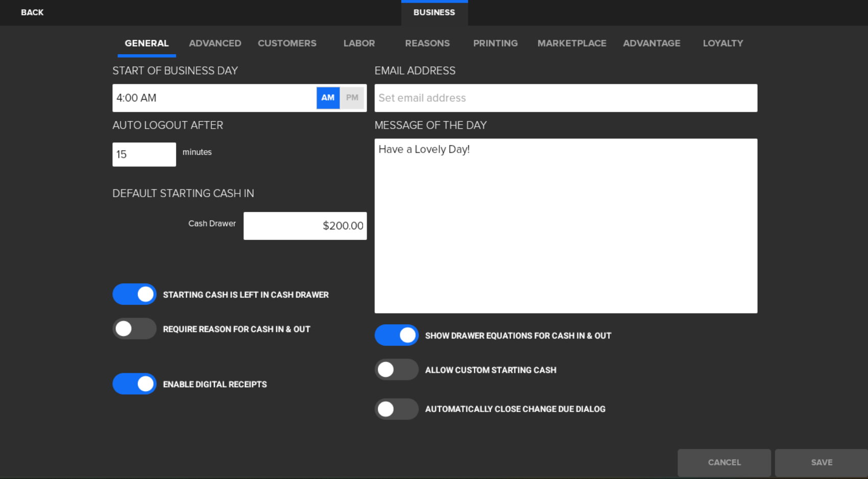Image resolution: width=868 pixels, height=479 pixels.
Task: Select AM for start of business day
Action: [x=328, y=98]
